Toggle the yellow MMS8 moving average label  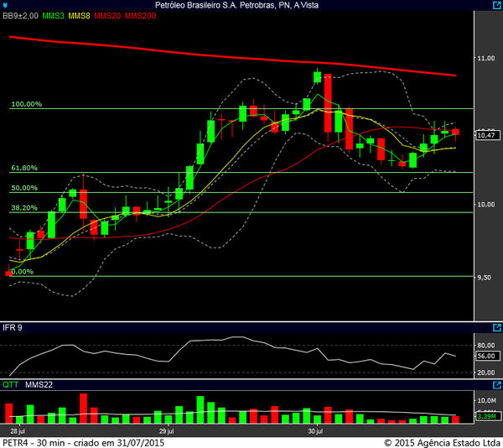click(x=80, y=16)
